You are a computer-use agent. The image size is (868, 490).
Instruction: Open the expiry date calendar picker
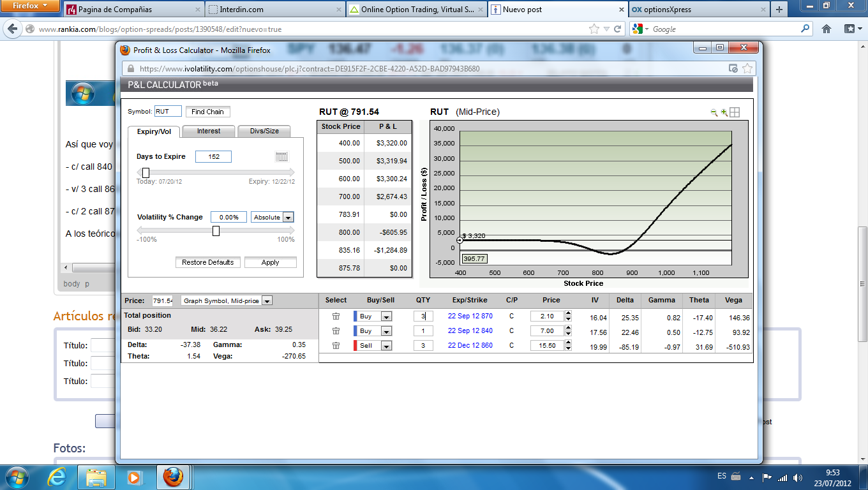281,157
